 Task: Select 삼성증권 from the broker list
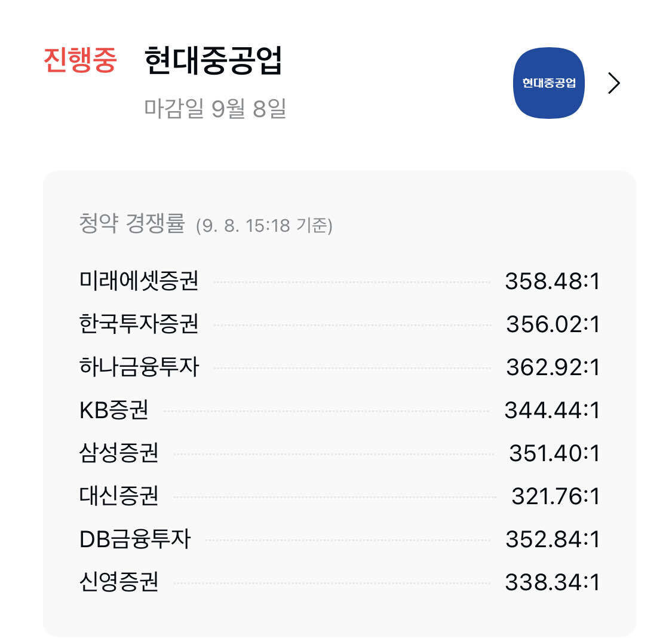pos(119,453)
